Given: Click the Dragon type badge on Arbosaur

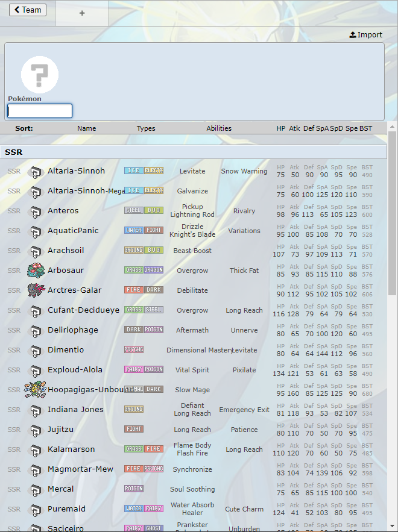Looking at the screenshot, I should click(154, 270).
